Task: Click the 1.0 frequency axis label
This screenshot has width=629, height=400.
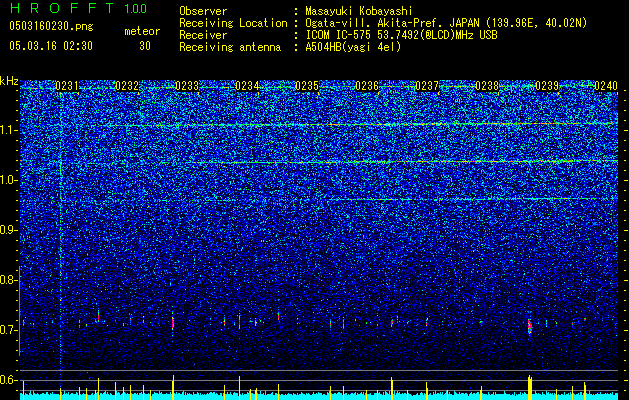Action: [x=8, y=180]
